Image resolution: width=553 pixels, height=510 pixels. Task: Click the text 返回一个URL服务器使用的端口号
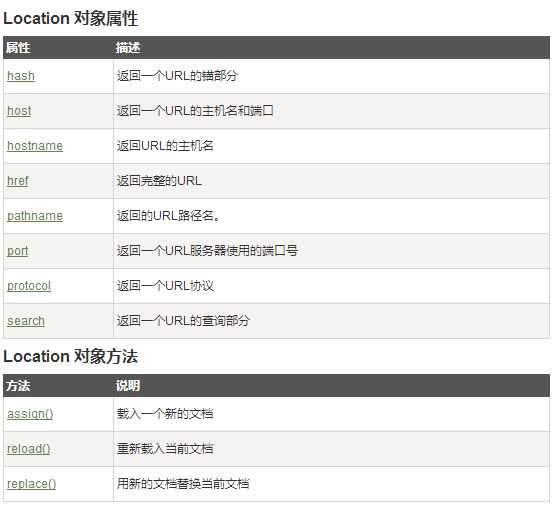tap(207, 251)
